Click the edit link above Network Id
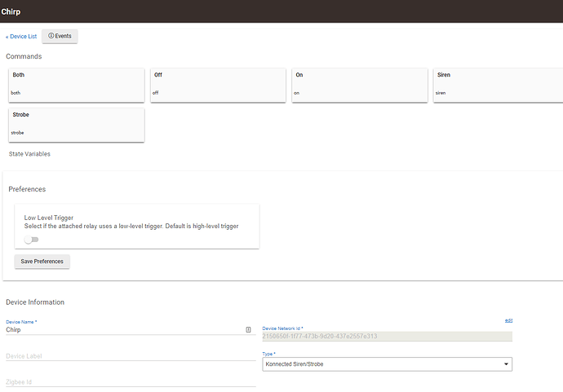Screen dimensions: 563x392 click(508, 320)
